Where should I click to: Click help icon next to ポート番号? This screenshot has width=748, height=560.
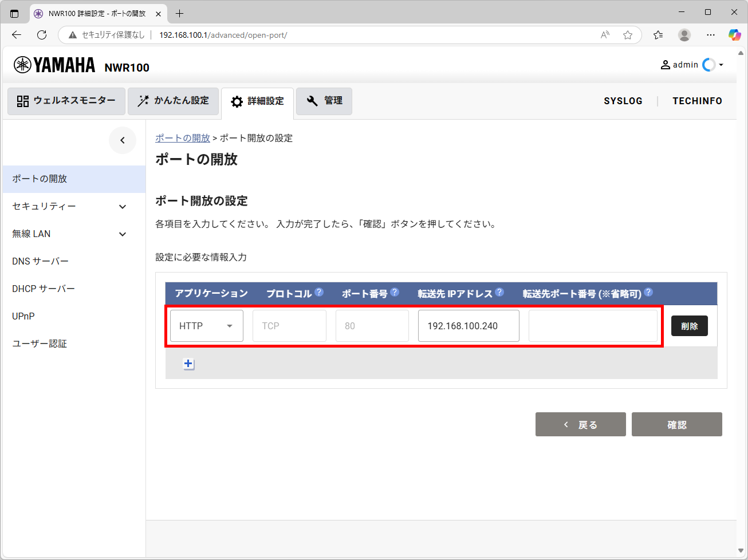(x=395, y=292)
